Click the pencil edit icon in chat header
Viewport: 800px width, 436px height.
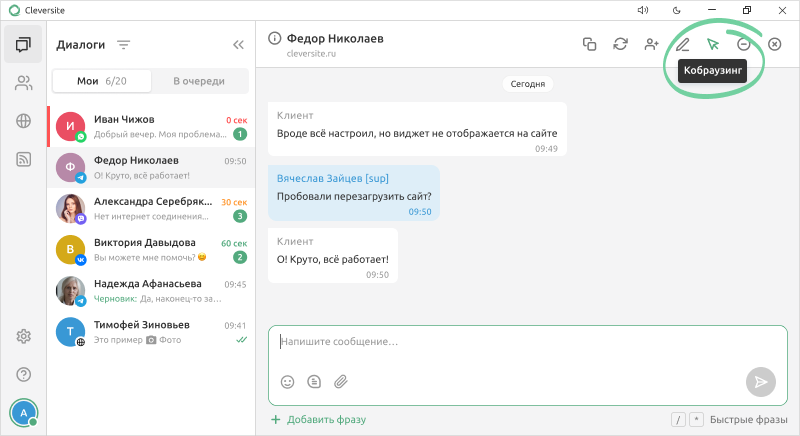point(683,44)
